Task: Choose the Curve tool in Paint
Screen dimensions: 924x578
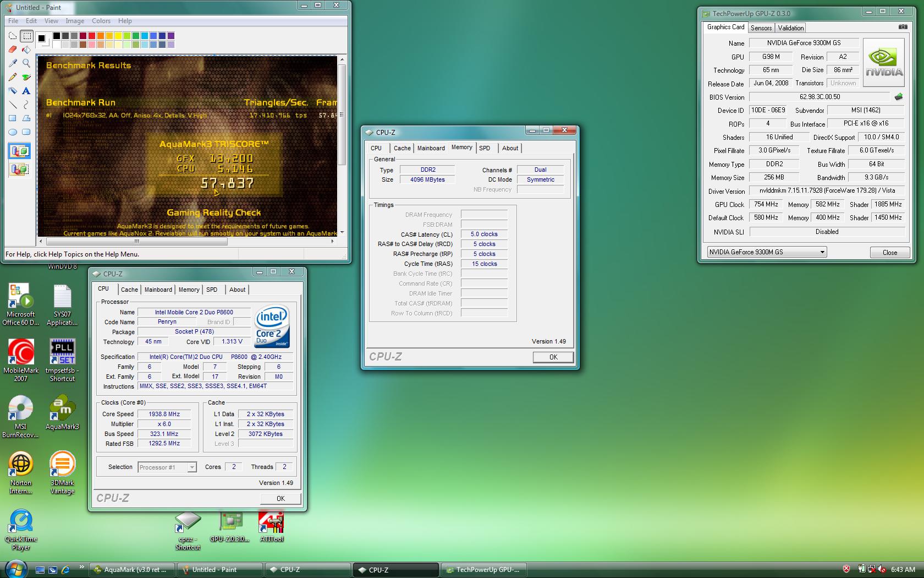Action: coord(26,105)
